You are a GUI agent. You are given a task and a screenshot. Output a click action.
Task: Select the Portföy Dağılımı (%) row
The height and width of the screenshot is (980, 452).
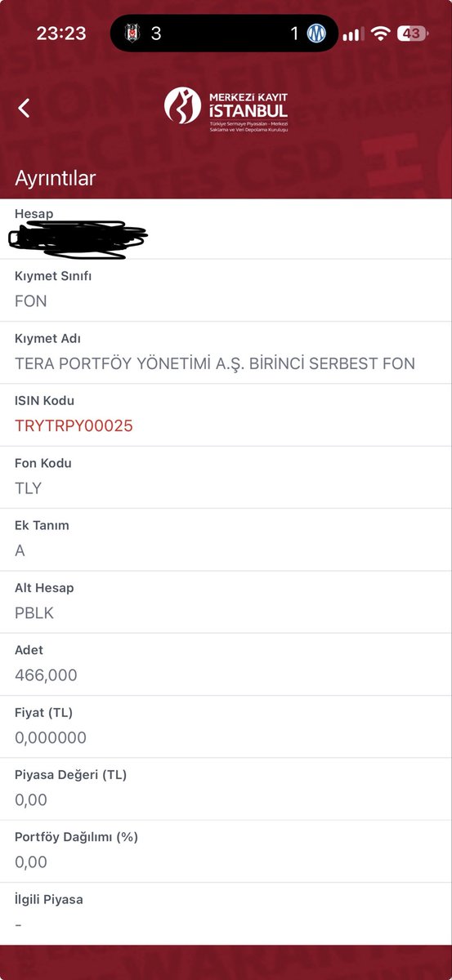pyautogui.click(x=226, y=851)
